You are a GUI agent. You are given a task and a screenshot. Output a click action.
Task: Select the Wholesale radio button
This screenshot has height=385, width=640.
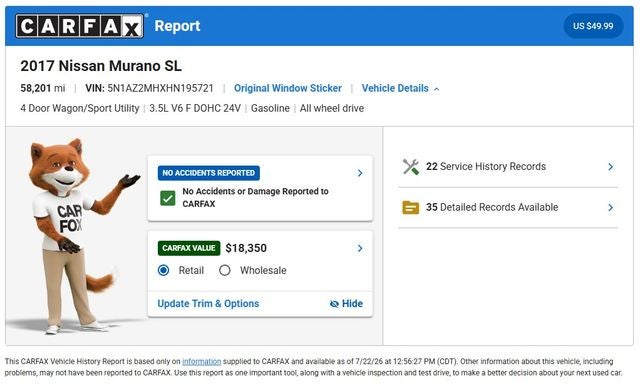(x=225, y=270)
